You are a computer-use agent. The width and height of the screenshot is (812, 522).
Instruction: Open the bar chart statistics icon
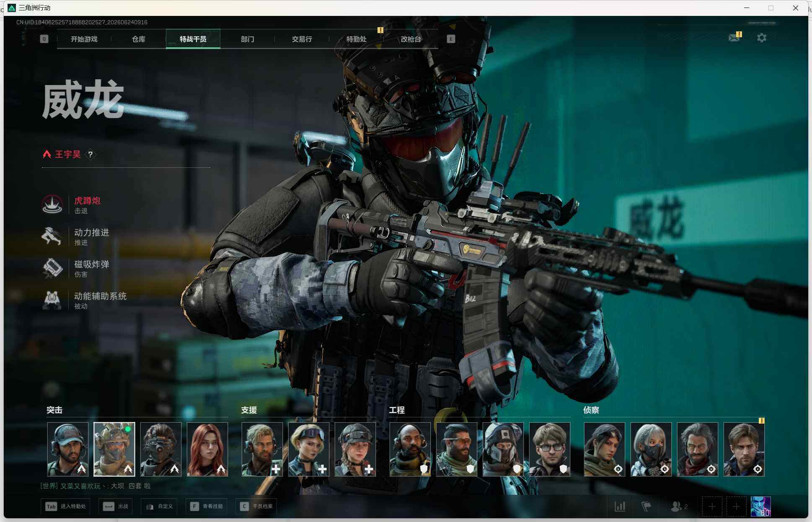[620, 507]
